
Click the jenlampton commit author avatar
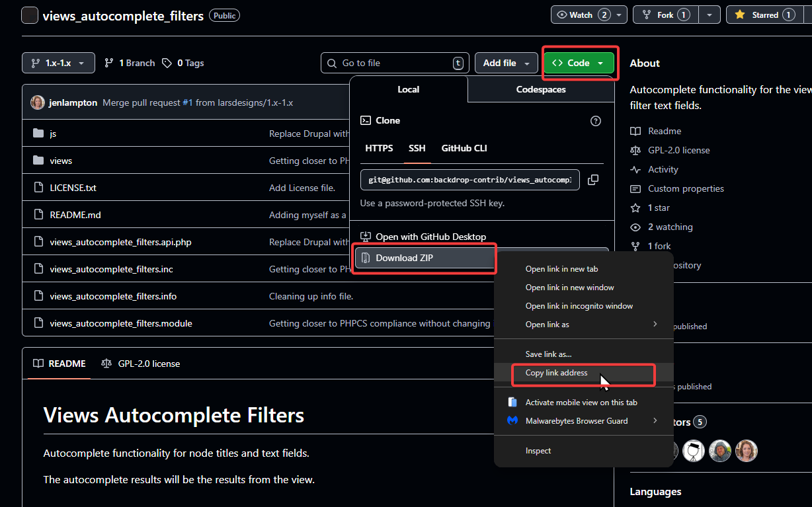coord(38,102)
